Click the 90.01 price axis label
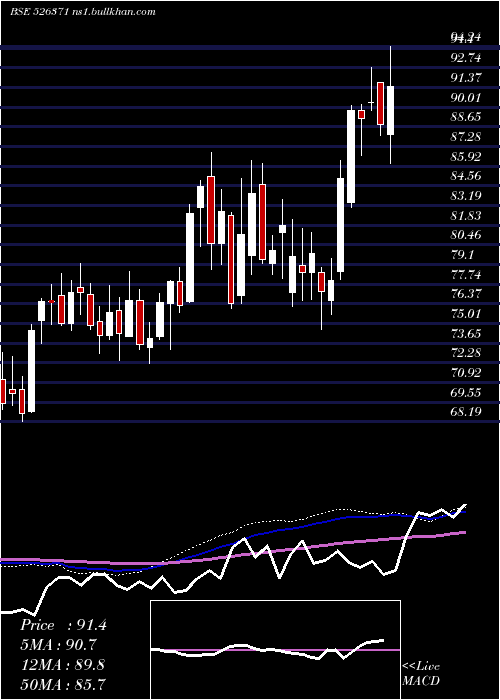 466,97
